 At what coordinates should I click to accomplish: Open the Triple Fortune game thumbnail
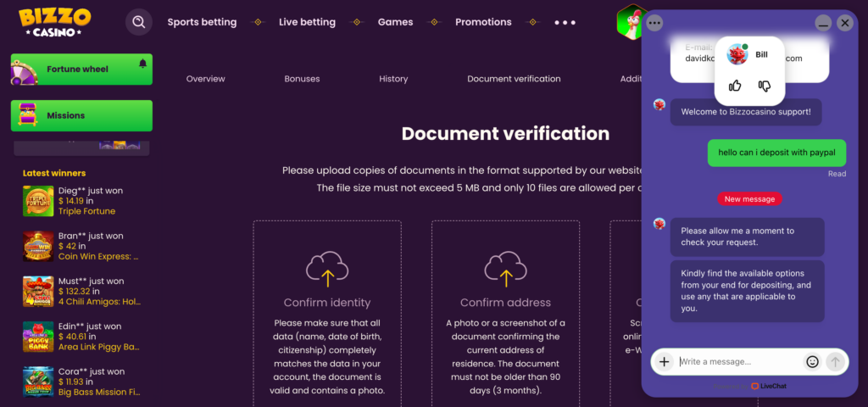coord(38,200)
